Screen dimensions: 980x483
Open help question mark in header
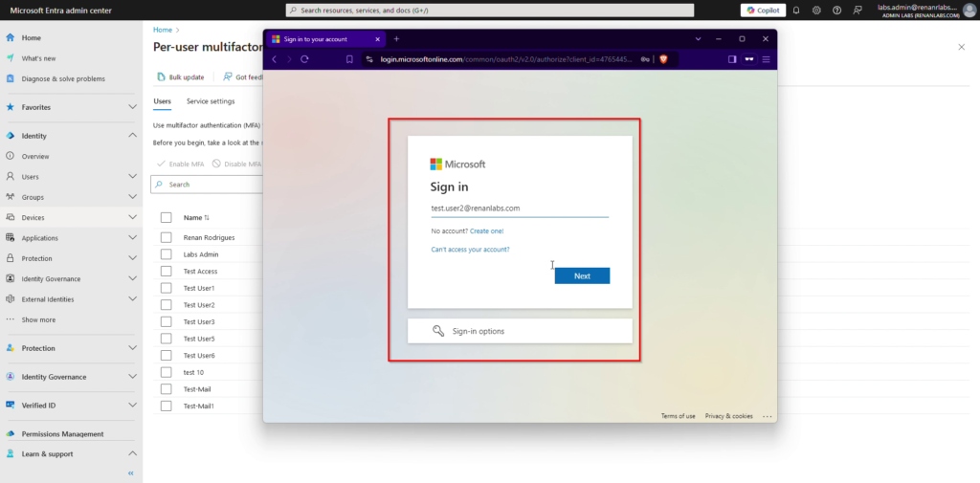(836, 10)
